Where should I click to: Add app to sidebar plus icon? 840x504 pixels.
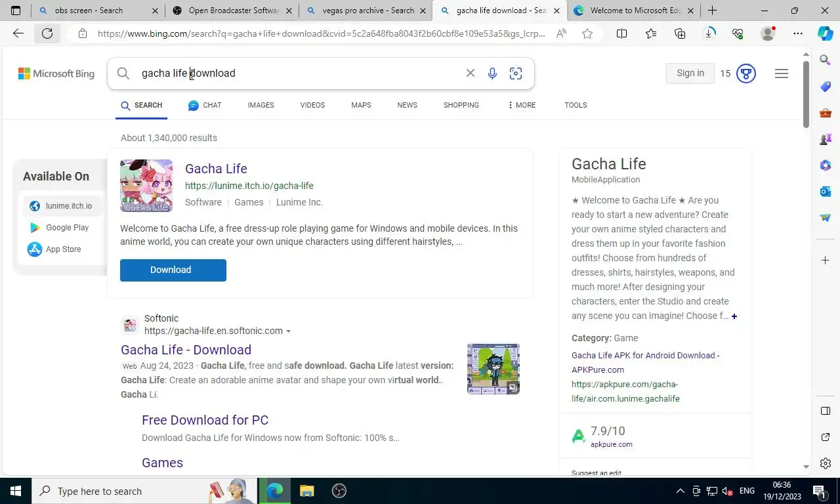click(x=826, y=261)
